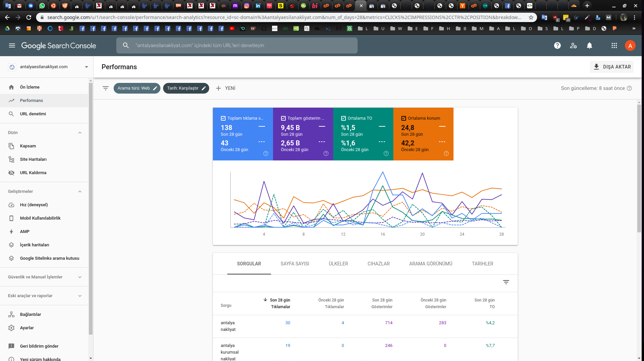The image size is (644, 361).
Task: Switch to the SORGULAR tab
Action: point(249,264)
